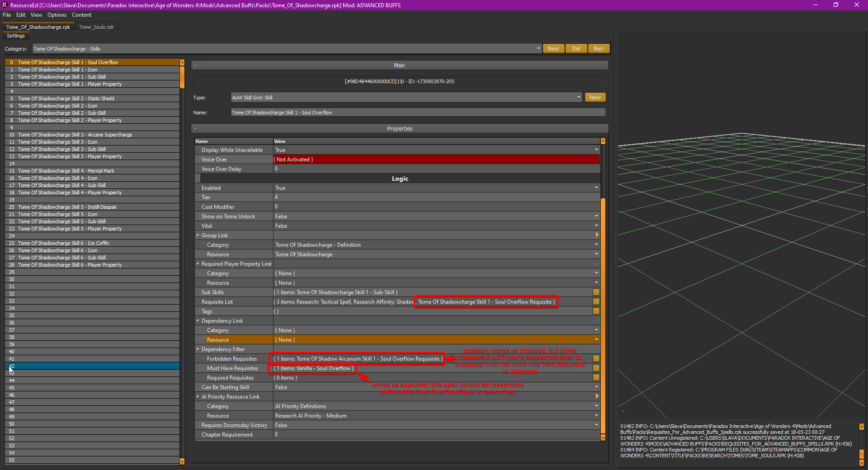
Task: Open the Forbidden Requisites list editor icon
Action: (596, 358)
